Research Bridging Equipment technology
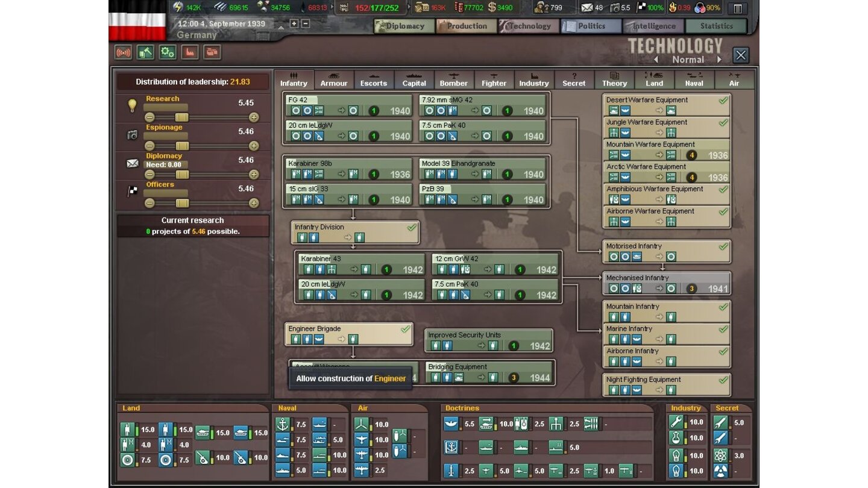The height and width of the screenshot is (488, 868). point(489,372)
